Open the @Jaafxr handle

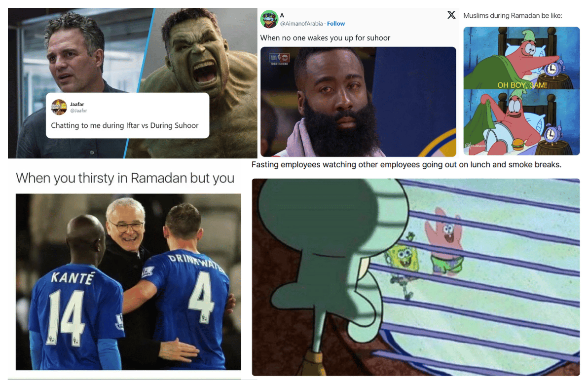[78, 111]
